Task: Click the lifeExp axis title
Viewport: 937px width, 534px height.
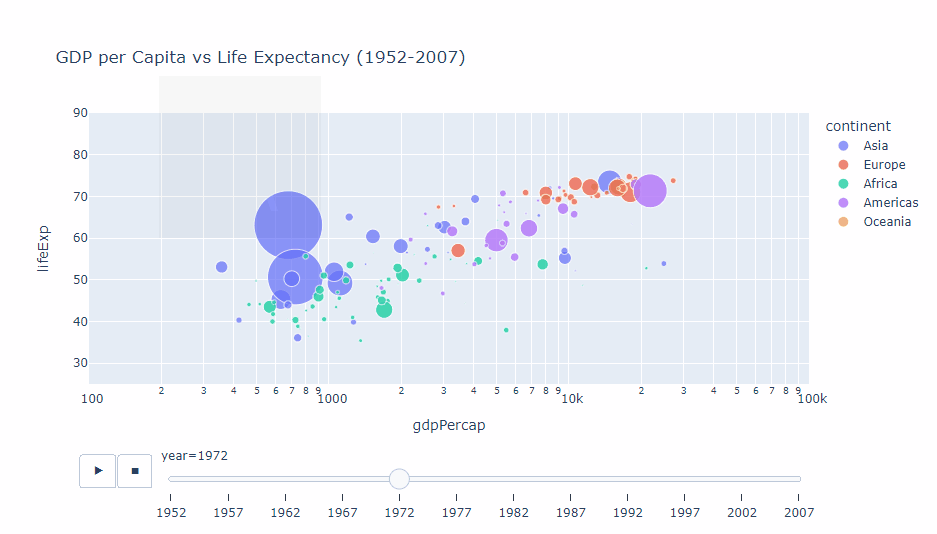Action: coord(45,249)
